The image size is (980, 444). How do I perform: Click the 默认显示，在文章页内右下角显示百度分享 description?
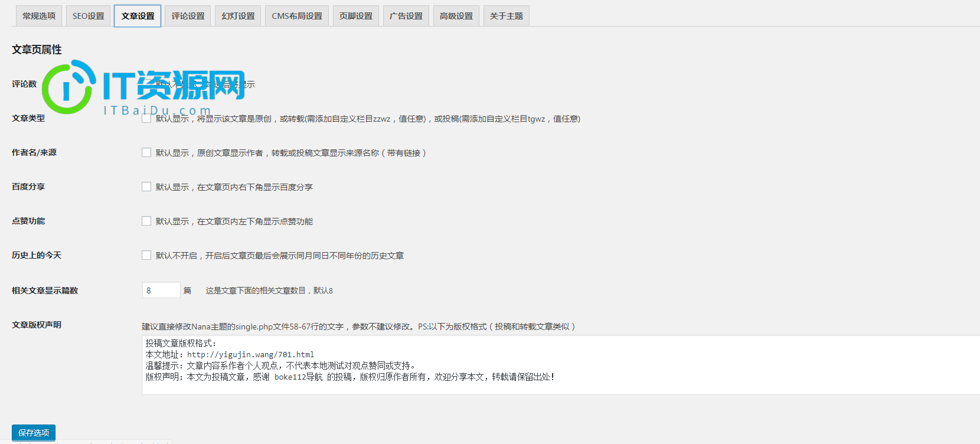[x=234, y=187]
